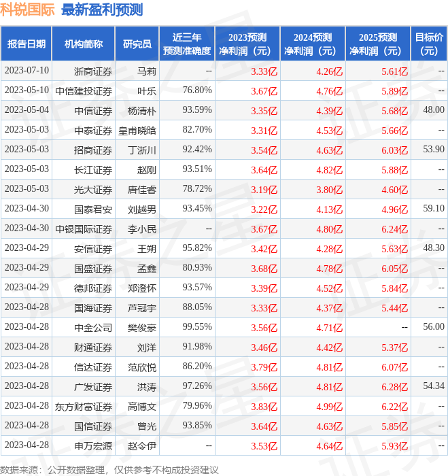Click the date 2023-07-10
448x476 pixels.
pyautogui.click(x=27, y=71)
